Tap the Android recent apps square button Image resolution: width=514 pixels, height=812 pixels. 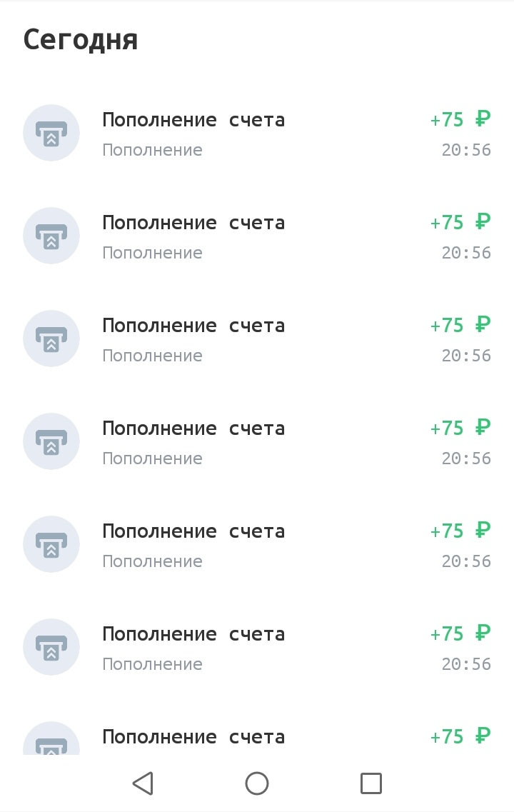371,783
